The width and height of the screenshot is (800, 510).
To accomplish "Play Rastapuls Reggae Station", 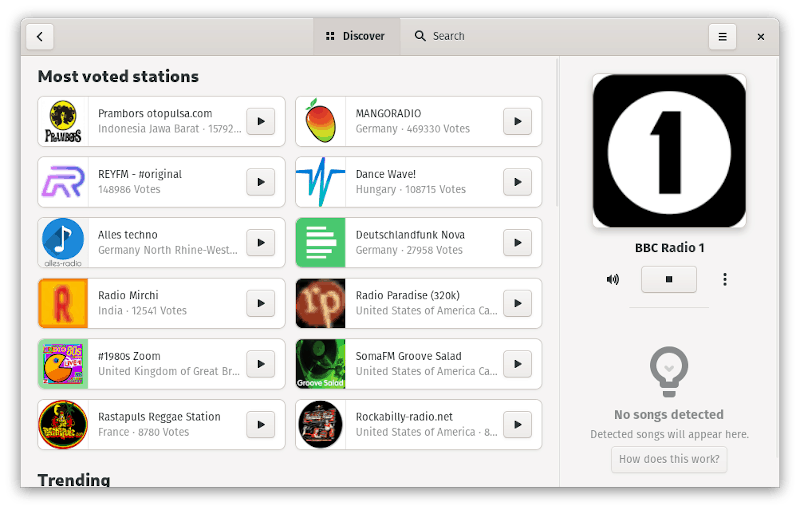I will click(261, 425).
